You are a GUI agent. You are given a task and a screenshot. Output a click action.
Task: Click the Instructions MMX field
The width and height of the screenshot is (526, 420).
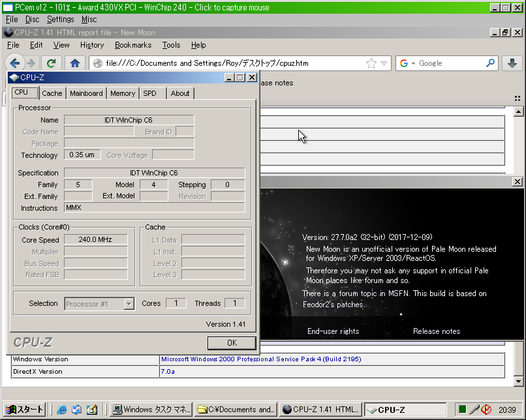(154, 207)
